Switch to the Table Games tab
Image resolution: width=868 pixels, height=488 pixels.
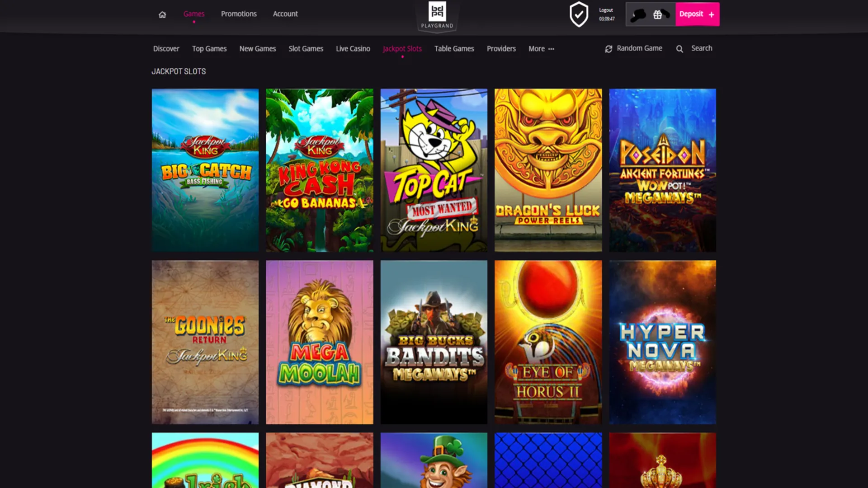point(454,49)
